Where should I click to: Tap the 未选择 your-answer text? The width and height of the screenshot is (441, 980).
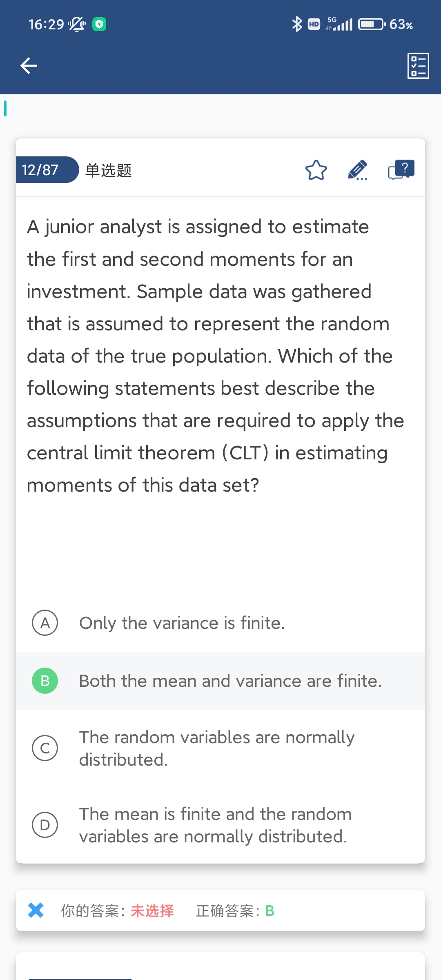152,911
